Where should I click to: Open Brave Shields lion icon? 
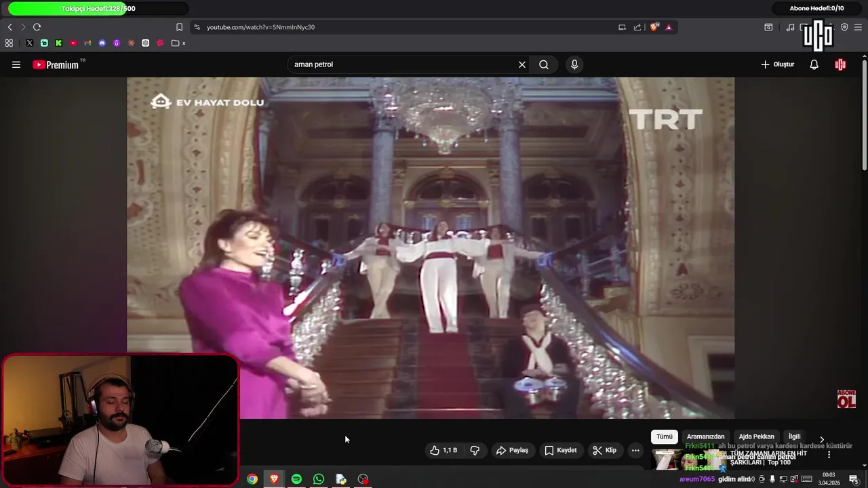tap(654, 27)
